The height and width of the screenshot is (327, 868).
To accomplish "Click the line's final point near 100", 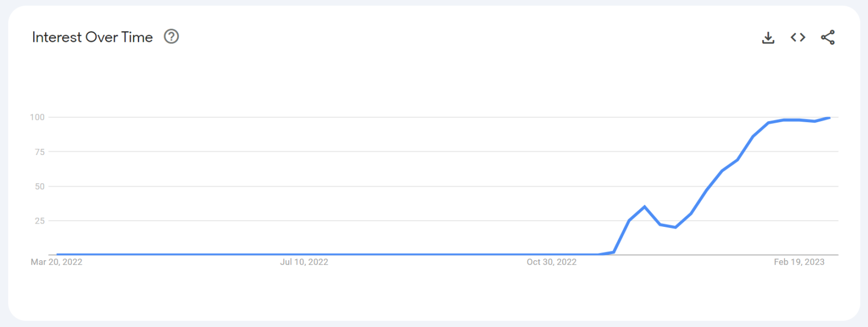I will pyautogui.click(x=829, y=118).
